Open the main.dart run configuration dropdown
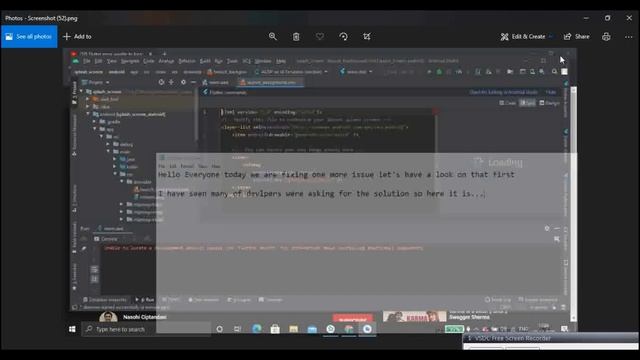This screenshot has height=360, width=640. 356,72
